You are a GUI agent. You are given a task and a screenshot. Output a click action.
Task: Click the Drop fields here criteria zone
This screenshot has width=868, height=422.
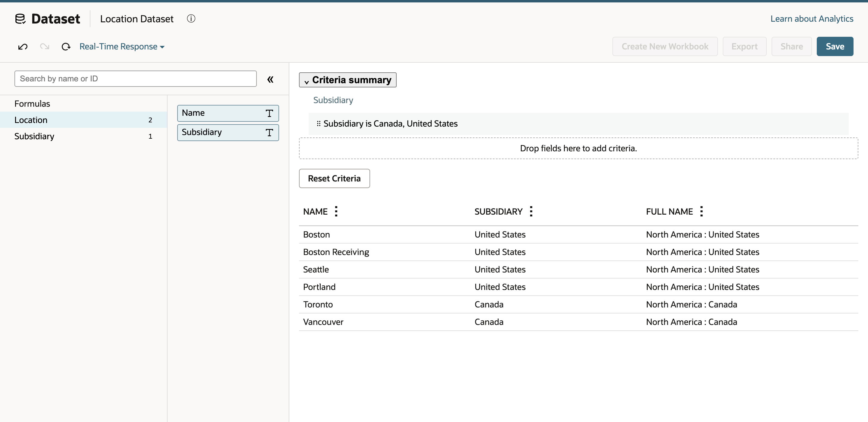point(578,148)
